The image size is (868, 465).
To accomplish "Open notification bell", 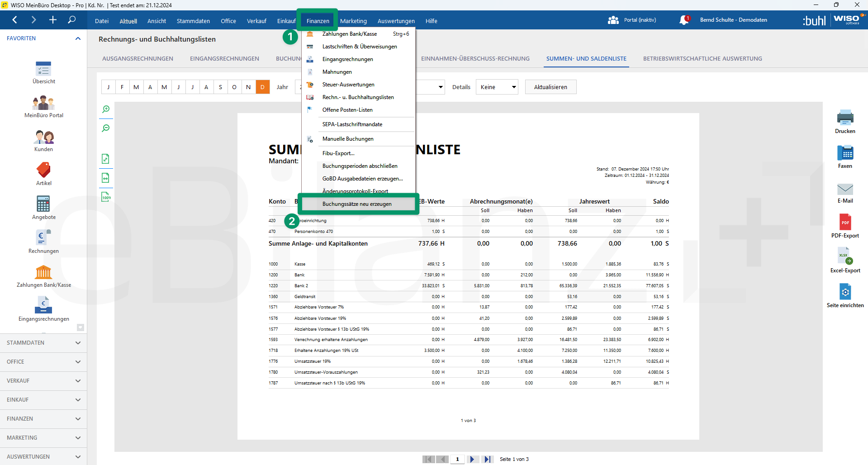I will coord(684,20).
